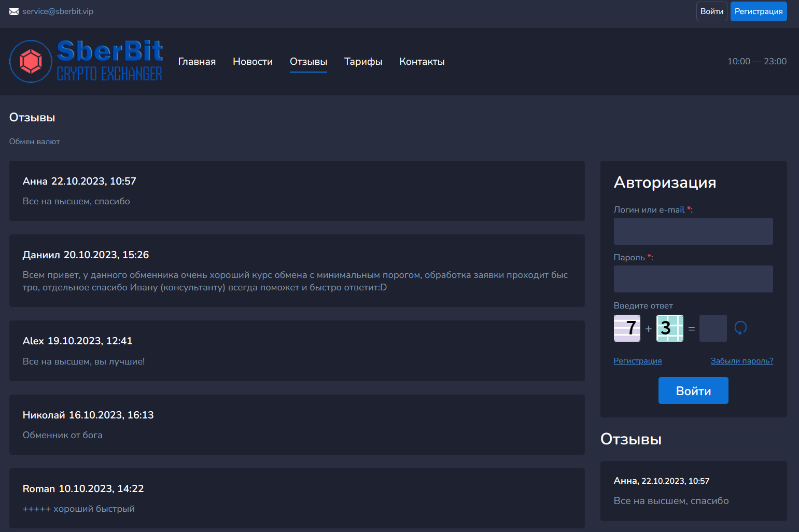The height and width of the screenshot is (532, 799).
Task: Refresh the captcha with the reload icon
Action: click(x=740, y=328)
